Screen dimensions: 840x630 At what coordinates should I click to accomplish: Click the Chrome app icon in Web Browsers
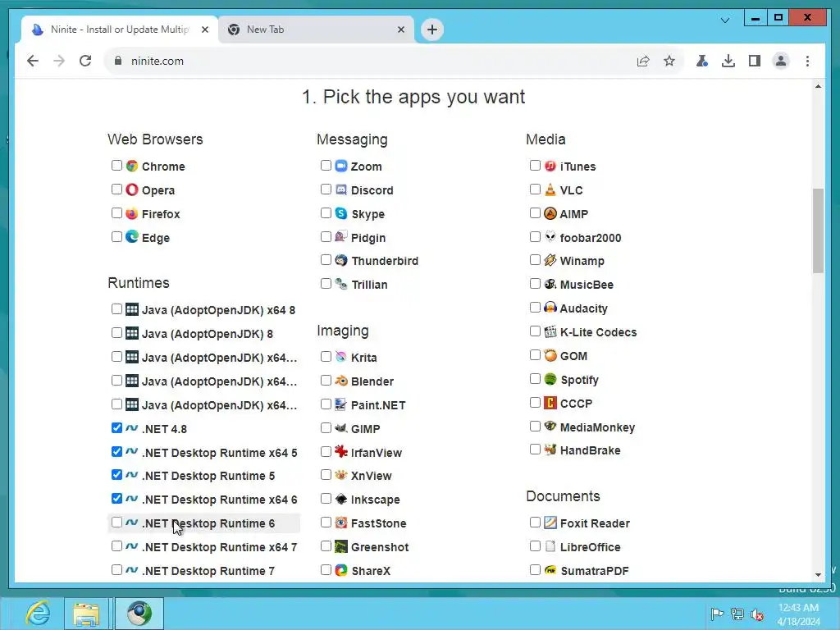[x=132, y=166]
